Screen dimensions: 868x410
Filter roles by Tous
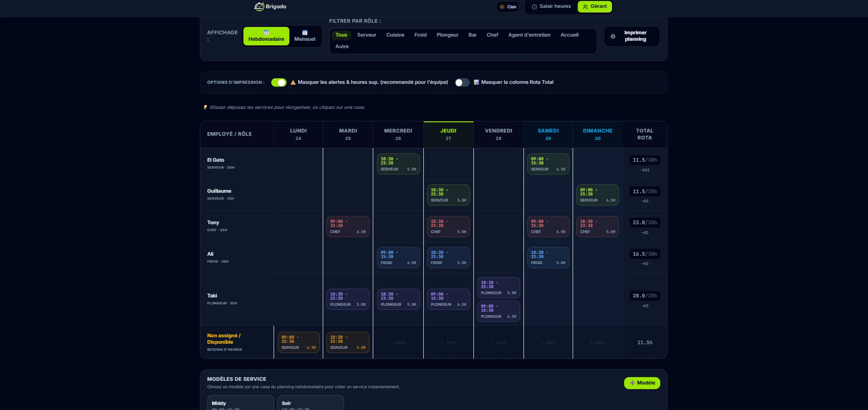click(341, 35)
